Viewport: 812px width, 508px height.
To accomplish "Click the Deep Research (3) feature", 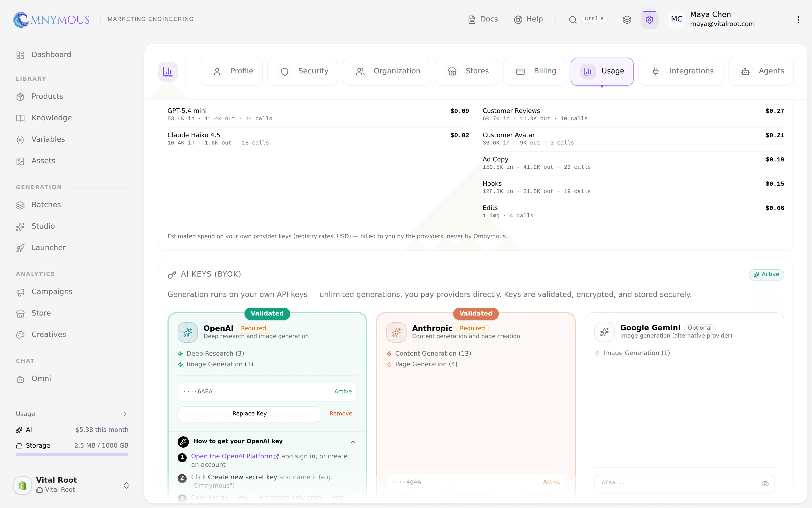I will click(211, 354).
